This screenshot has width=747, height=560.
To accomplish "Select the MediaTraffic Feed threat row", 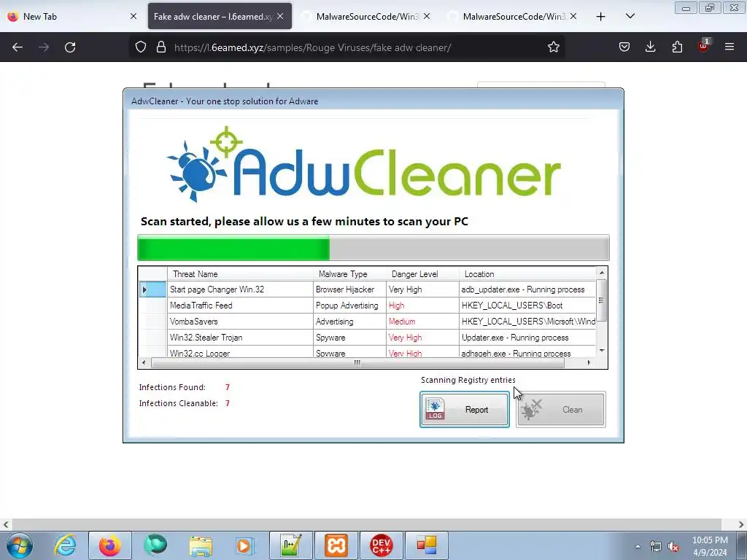I will (368, 306).
